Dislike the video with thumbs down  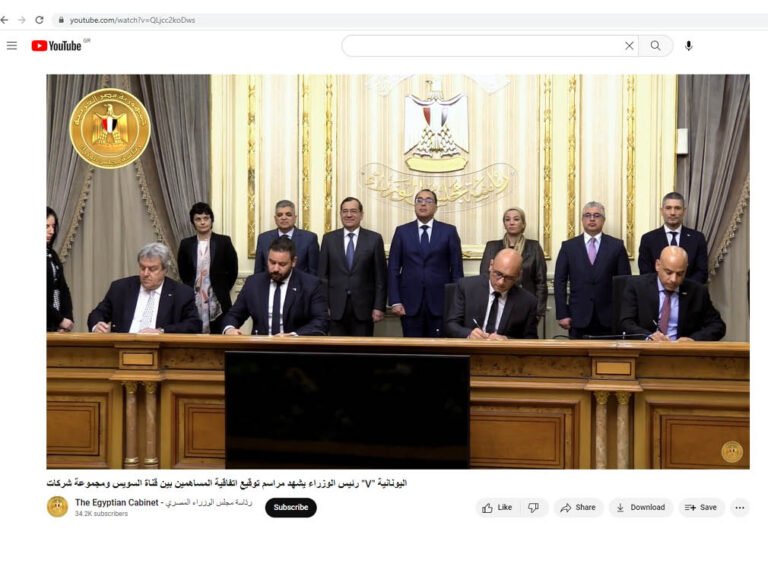pos(533,507)
